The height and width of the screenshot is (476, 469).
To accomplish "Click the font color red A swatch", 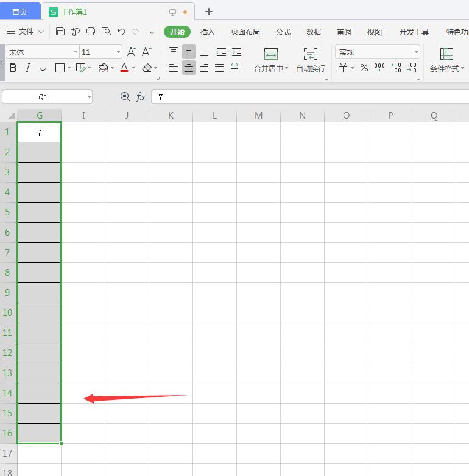I will tap(124, 68).
